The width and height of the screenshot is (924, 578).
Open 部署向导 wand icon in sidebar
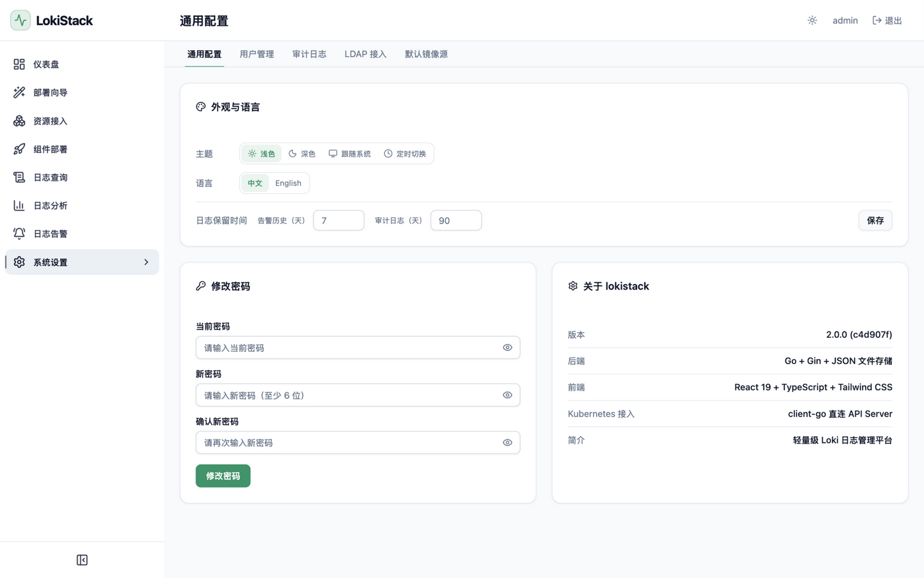point(19,92)
